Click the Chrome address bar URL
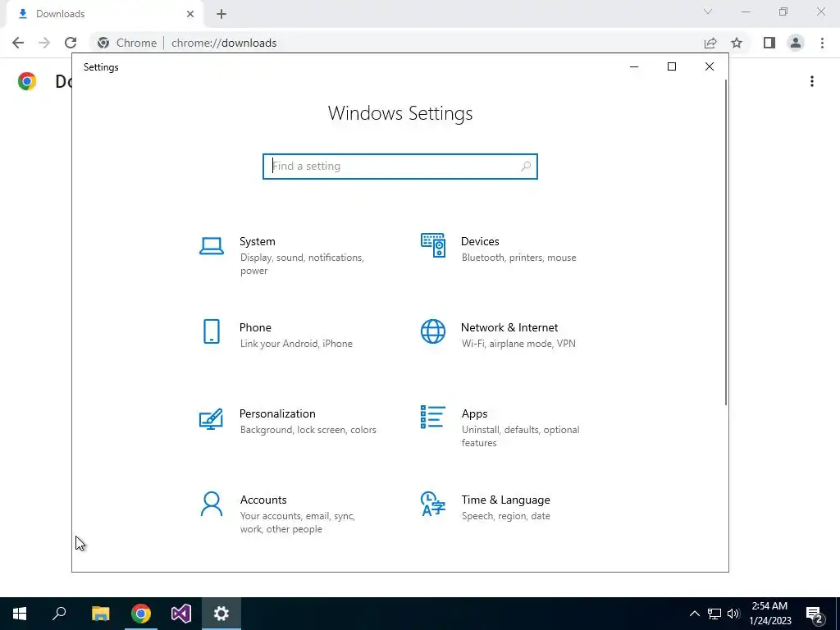The height and width of the screenshot is (630, 840). point(224,43)
